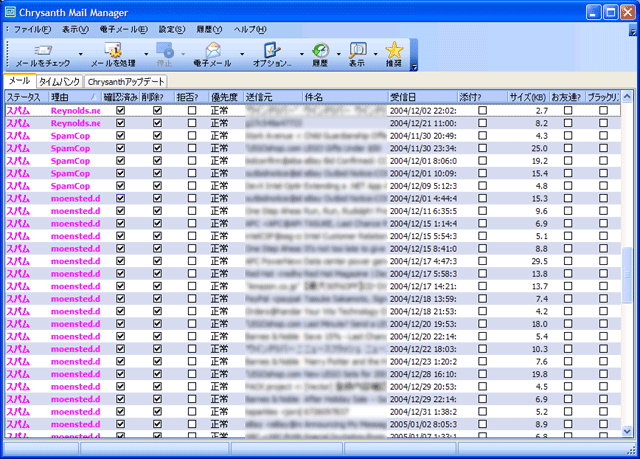This screenshot has width=640, height=459.
Task: Click the date 2004/12/15 8:41:0 cell
Action: (423, 249)
